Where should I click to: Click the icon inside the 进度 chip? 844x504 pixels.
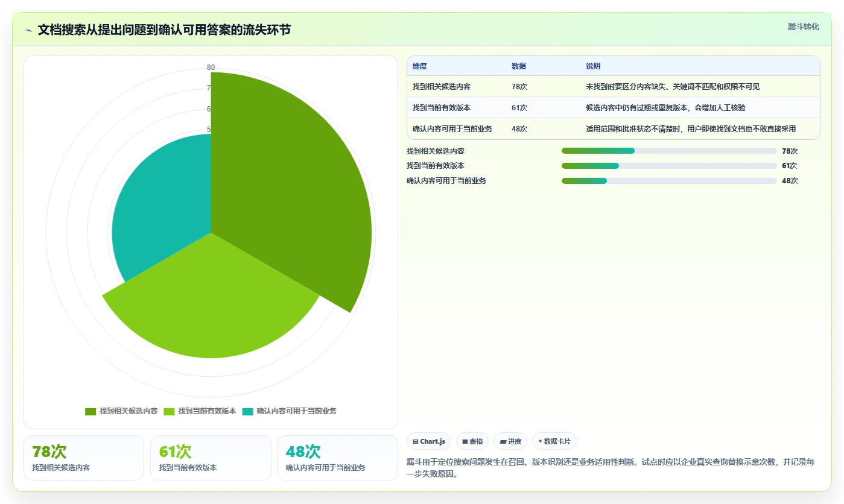(503, 442)
